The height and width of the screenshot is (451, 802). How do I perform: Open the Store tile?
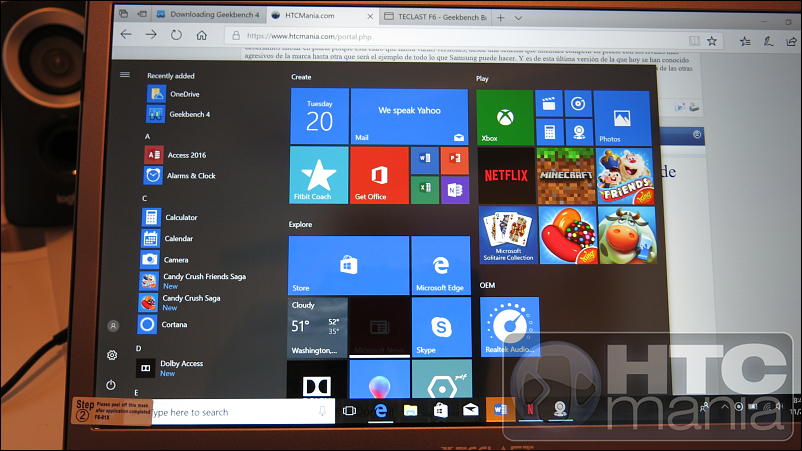tap(349, 265)
